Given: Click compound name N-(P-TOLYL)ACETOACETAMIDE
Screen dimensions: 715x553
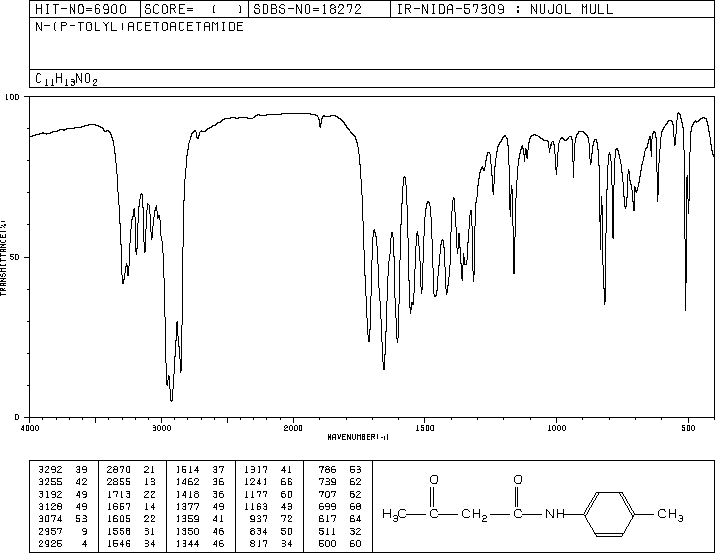Looking at the screenshot, I should click(x=139, y=26).
